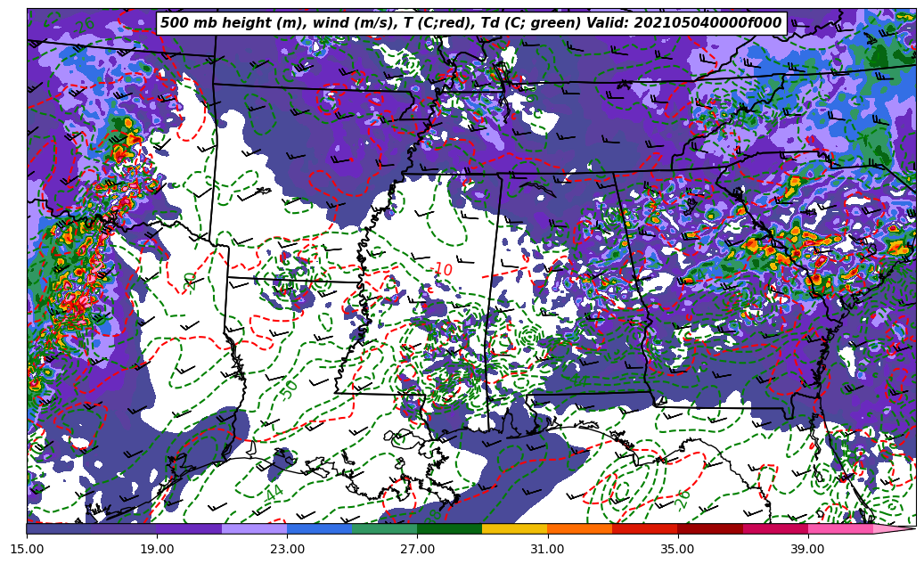Click the 27.00 colorbar tick label
Image resolution: width=924 pixels, height=564 pixels.
417,550
